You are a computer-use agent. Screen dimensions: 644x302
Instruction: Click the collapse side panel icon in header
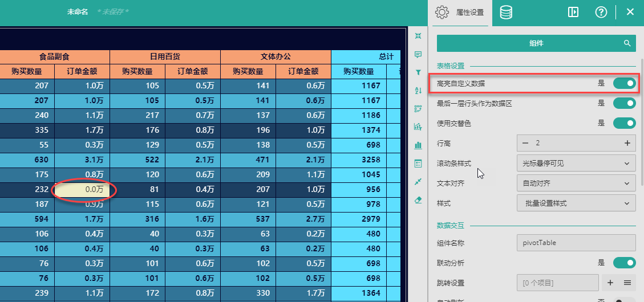pos(573,12)
